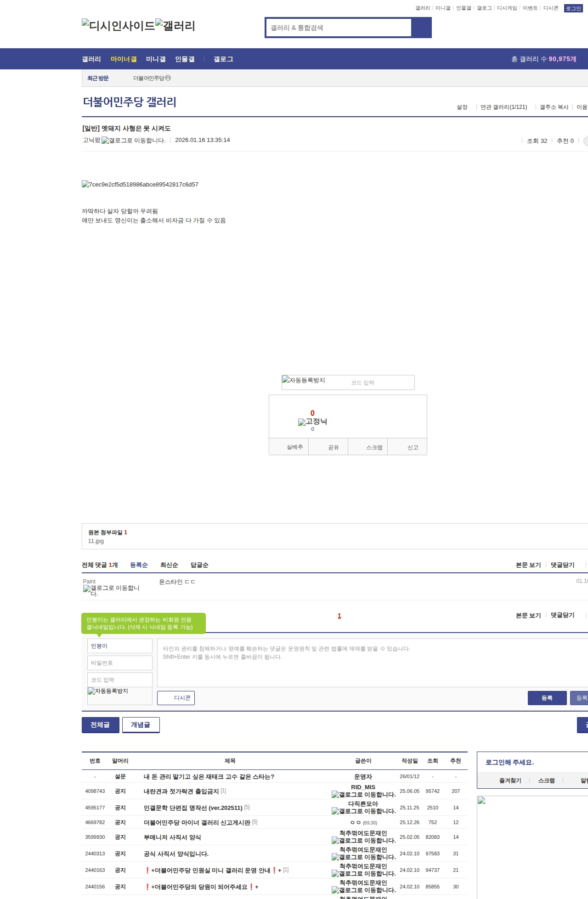Click the broken post image 7cec9e2cf5d518986abce89542817c6d57
Screen dimensions: 588x899
point(140,184)
